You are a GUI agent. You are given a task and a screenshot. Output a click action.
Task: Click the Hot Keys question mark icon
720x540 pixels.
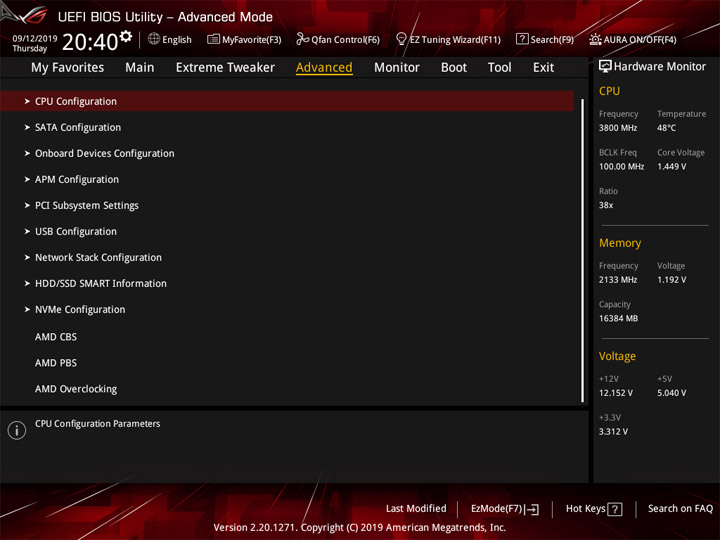coord(615,509)
